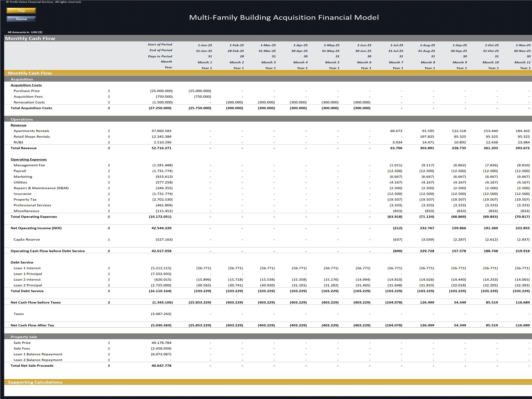532x399 pixels.
Task: Select the Insurance row label
Action: click(x=22, y=194)
